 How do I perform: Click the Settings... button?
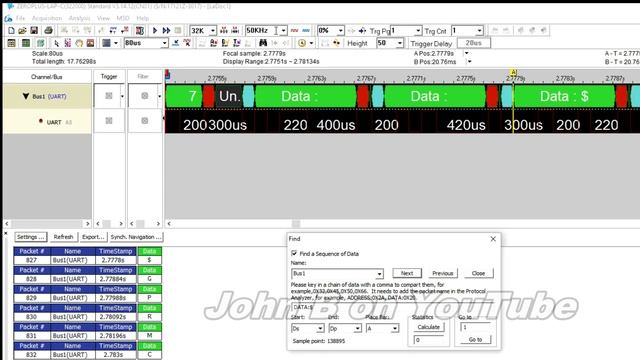coord(31,237)
